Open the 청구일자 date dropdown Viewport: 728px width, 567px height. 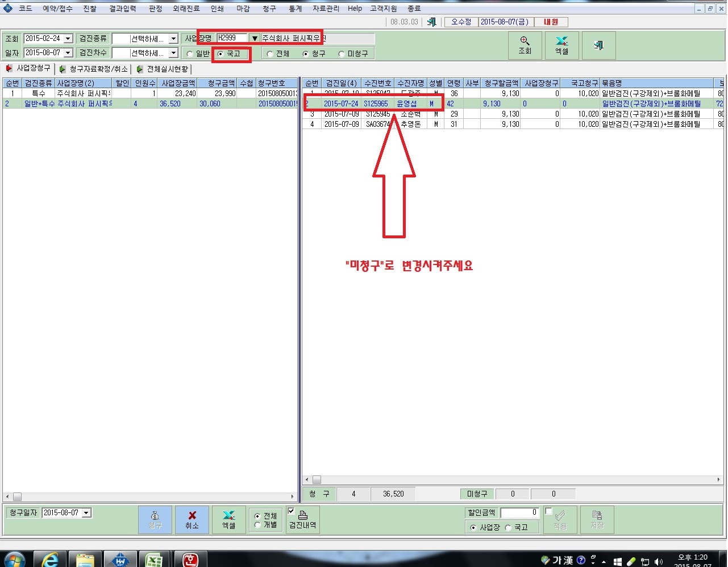tap(86, 513)
